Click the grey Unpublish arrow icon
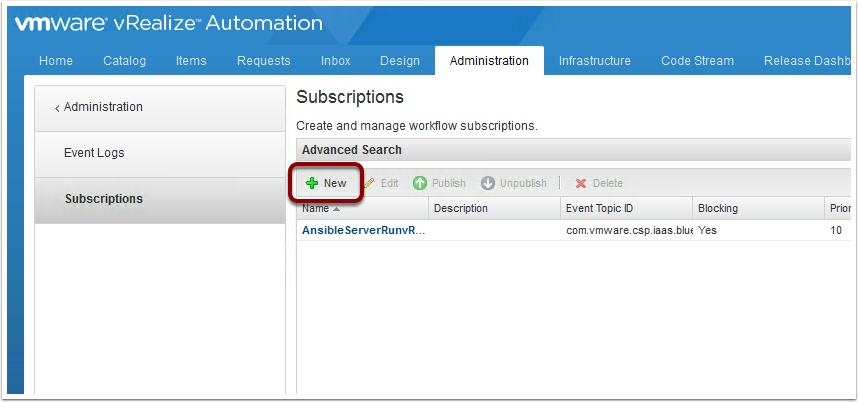 (x=488, y=183)
